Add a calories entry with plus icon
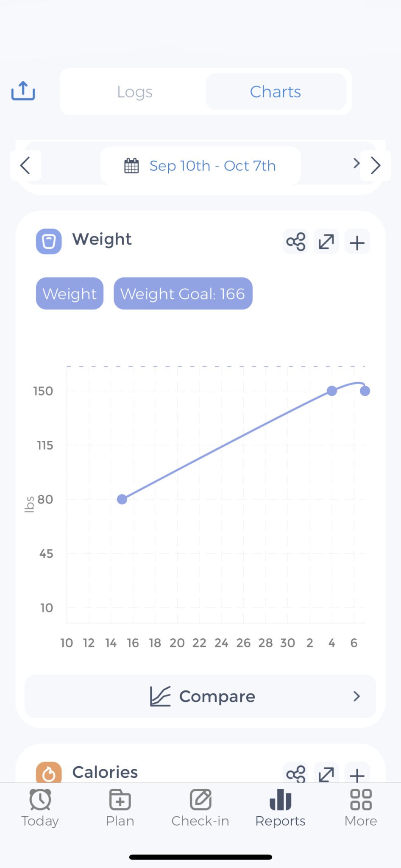This screenshot has width=401, height=868. [356, 774]
